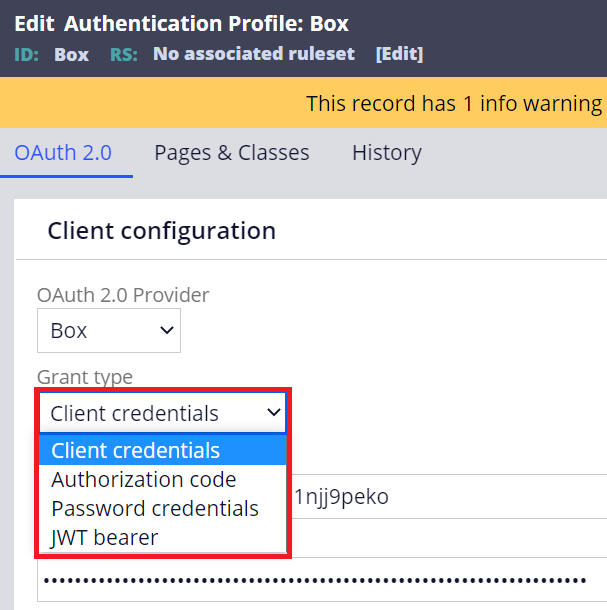Open the History tab
Viewport: 607px width, 610px height.
(387, 152)
